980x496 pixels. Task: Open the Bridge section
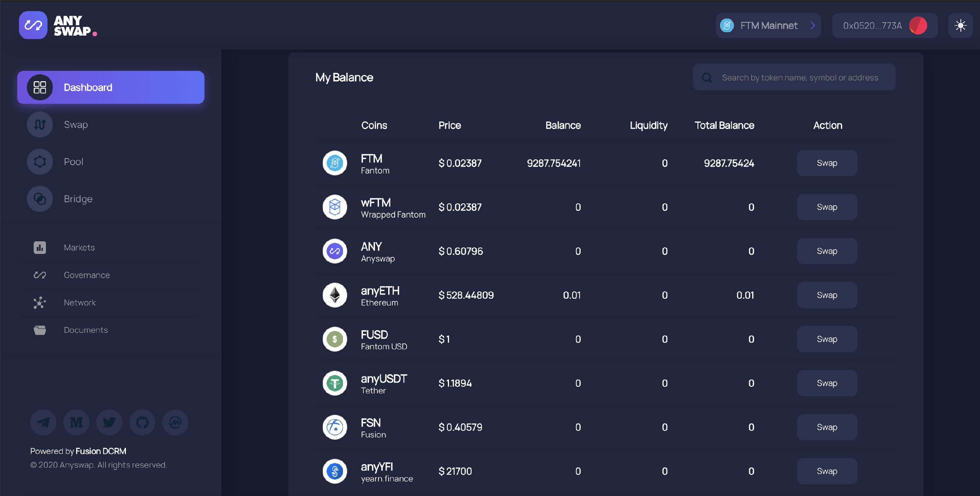(x=78, y=199)
